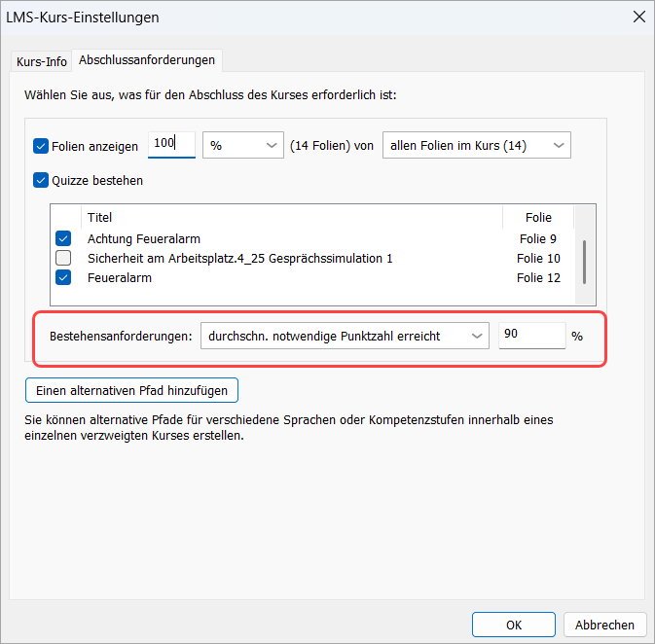Switch to the Kurs-Info tab
Screen dimensions: 655x644
42,61
